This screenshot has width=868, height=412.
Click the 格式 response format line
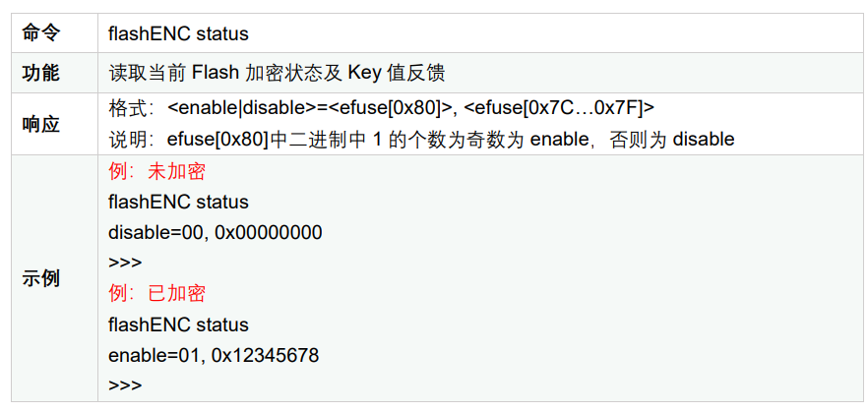click(x=382, y=108)
